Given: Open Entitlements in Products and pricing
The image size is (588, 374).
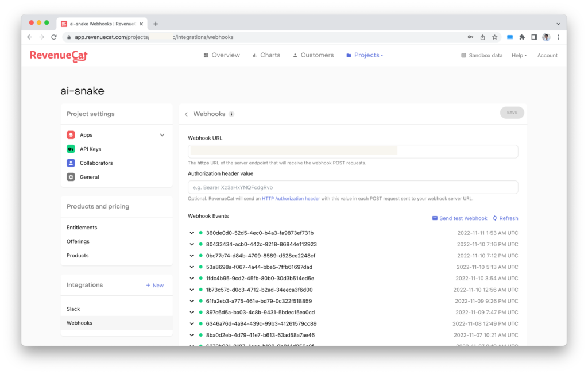Looking at the screenshot, I should 82,228.
